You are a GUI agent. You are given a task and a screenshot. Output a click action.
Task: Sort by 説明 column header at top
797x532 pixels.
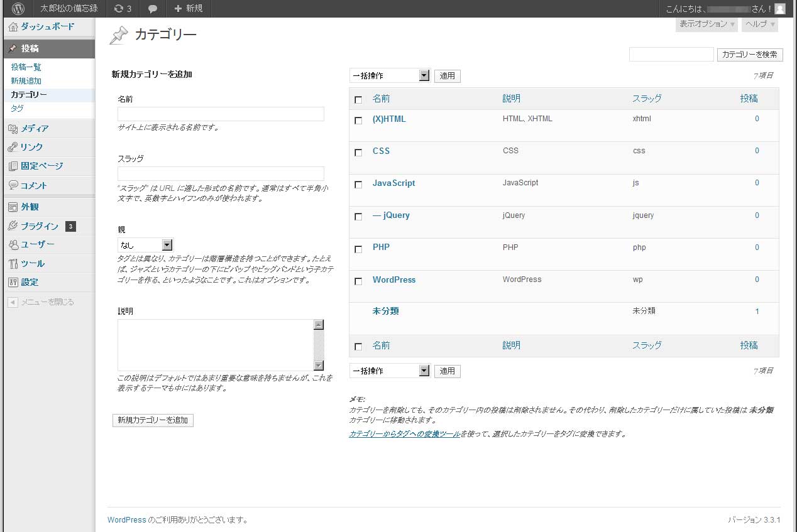click(x=512, y=99)
